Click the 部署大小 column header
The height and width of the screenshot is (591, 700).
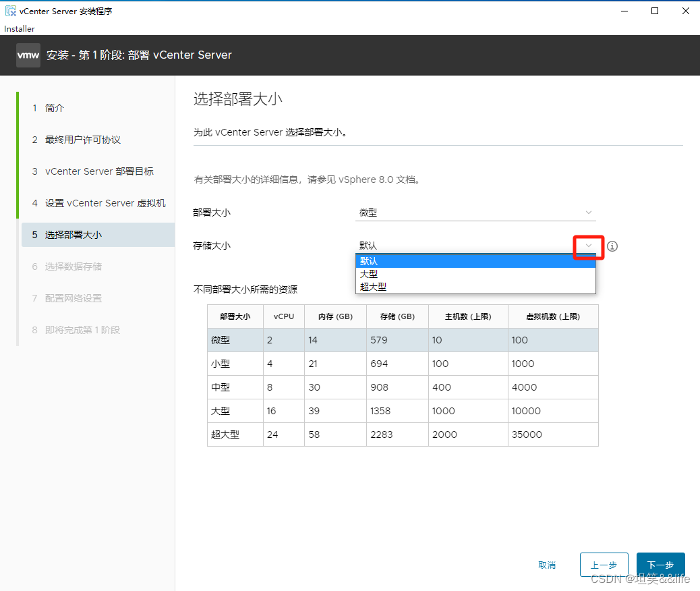(235, 316)
